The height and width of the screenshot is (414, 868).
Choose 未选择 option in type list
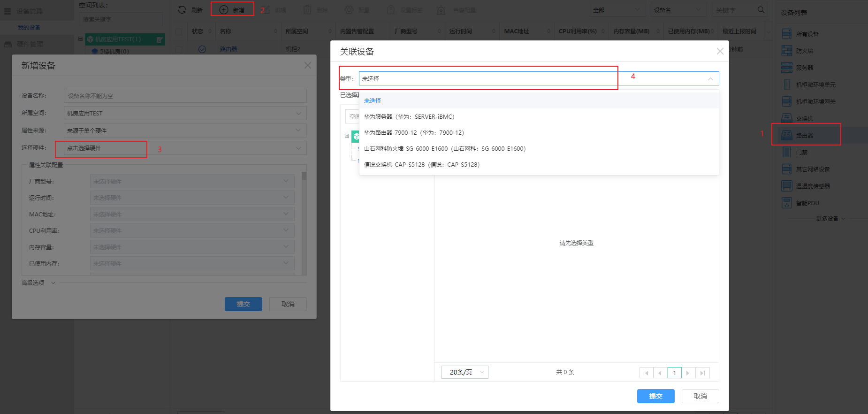pos(539,100)
